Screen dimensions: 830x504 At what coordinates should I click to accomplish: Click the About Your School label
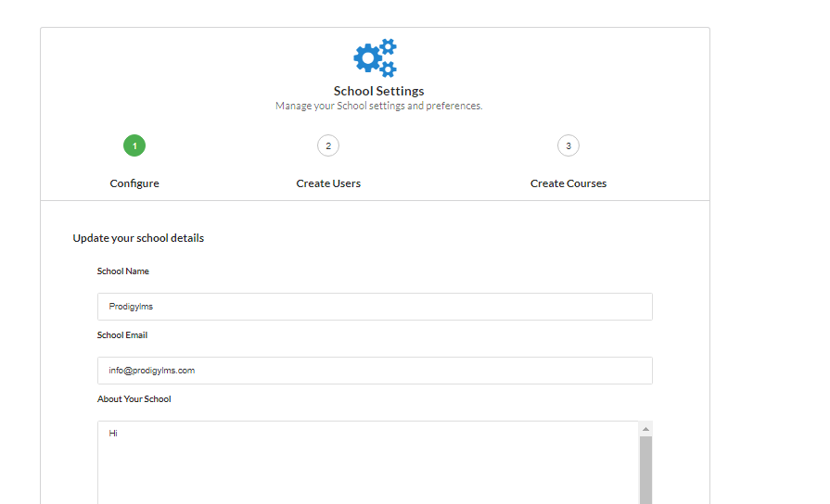tap(134, 399)
